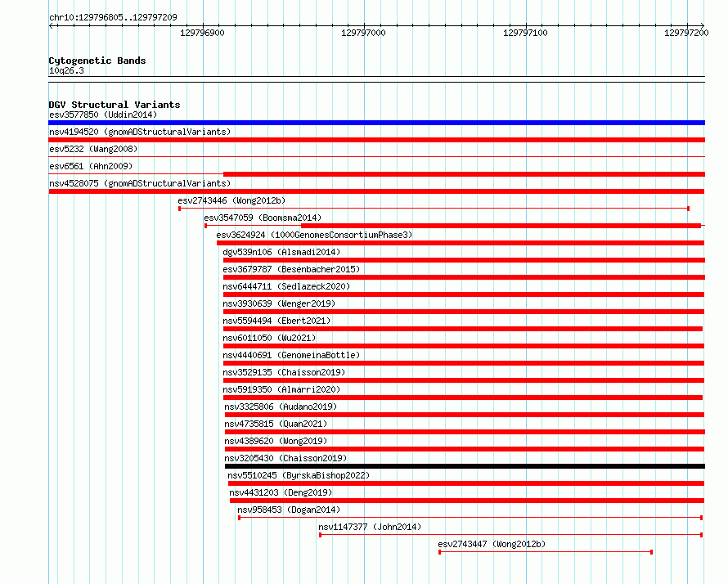Click the esv3547059 (Boomsma2014) label
This screenshot has width=728, height=584.
[263, 218]
